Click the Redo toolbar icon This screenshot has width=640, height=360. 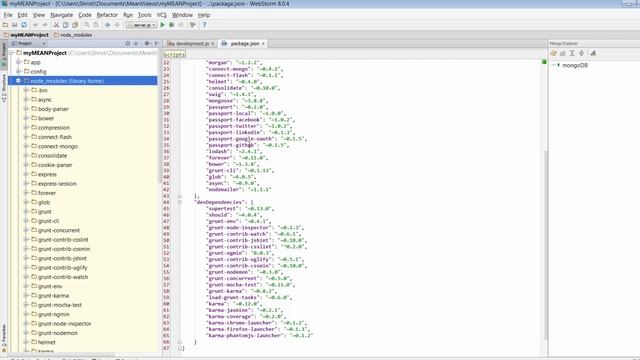[x=45, y=25]
